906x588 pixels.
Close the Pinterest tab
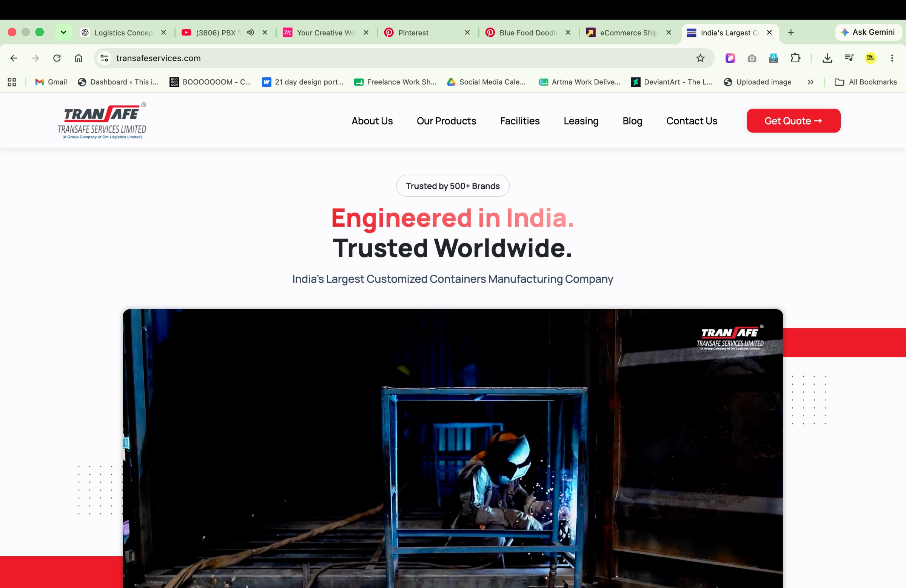pyautogui.click(x=467, y=33)
